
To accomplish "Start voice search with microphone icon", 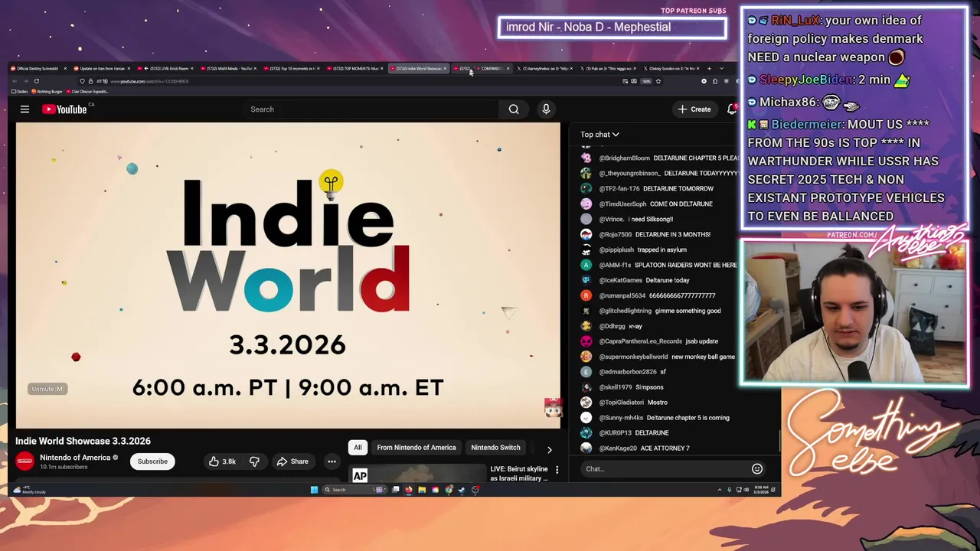I will pos(546,109).
